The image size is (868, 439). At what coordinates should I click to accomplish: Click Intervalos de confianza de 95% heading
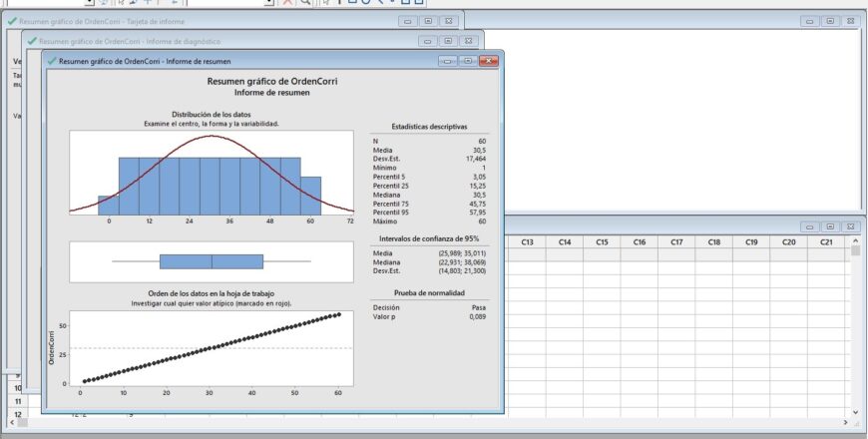coord(429,238)
